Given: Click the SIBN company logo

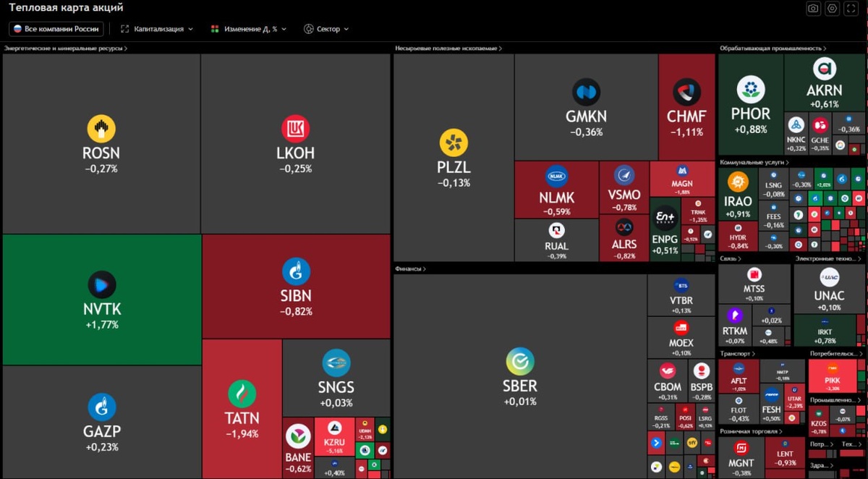Looking at the screenshot, I should (296, 271).
